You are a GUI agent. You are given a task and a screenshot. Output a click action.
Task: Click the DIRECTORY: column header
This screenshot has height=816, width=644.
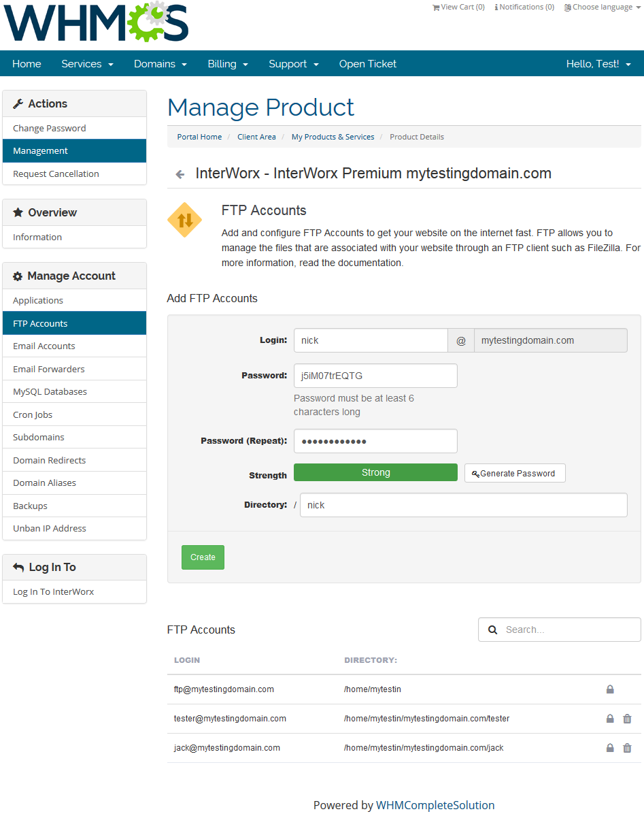tap(371, 660)
